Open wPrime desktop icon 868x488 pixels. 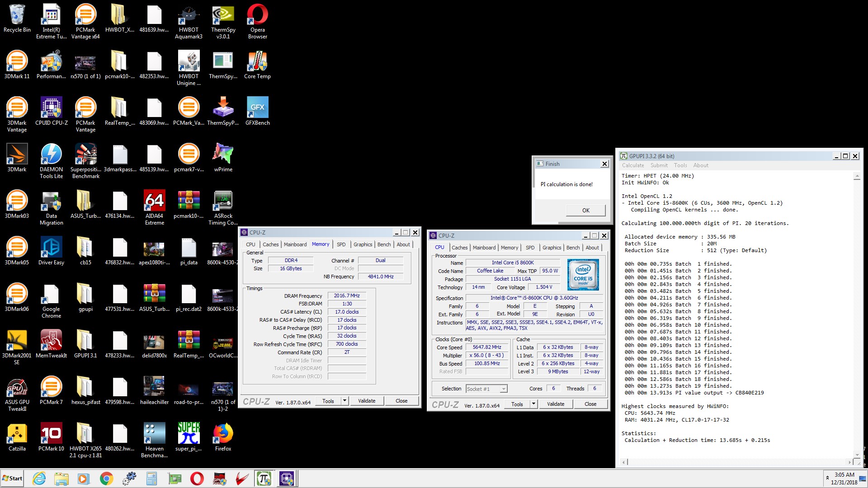(223, 158)
